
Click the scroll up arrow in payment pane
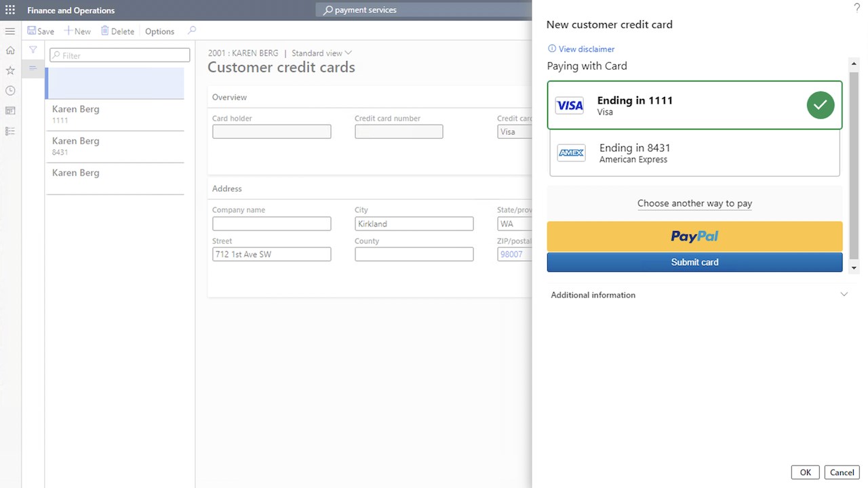coord(854,64)
